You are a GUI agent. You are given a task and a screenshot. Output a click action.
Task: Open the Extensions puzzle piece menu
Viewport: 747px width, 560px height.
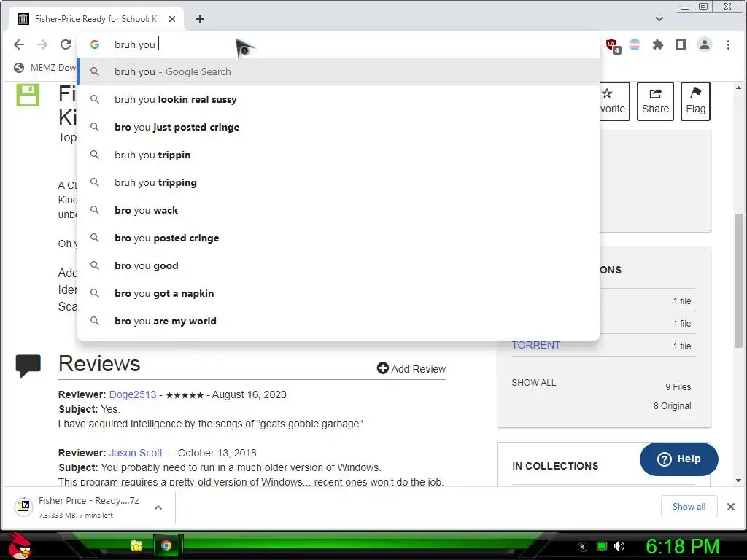pyautogui.click(x=658, y=44)
